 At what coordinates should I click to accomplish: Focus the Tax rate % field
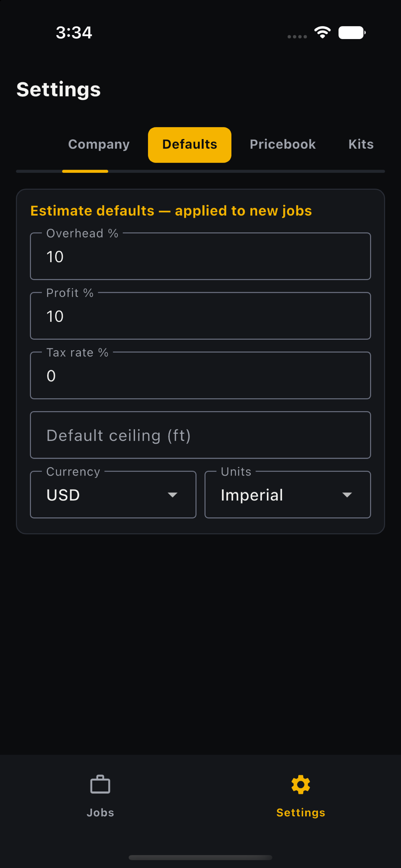pyautogui.click(x=200, y=375)
